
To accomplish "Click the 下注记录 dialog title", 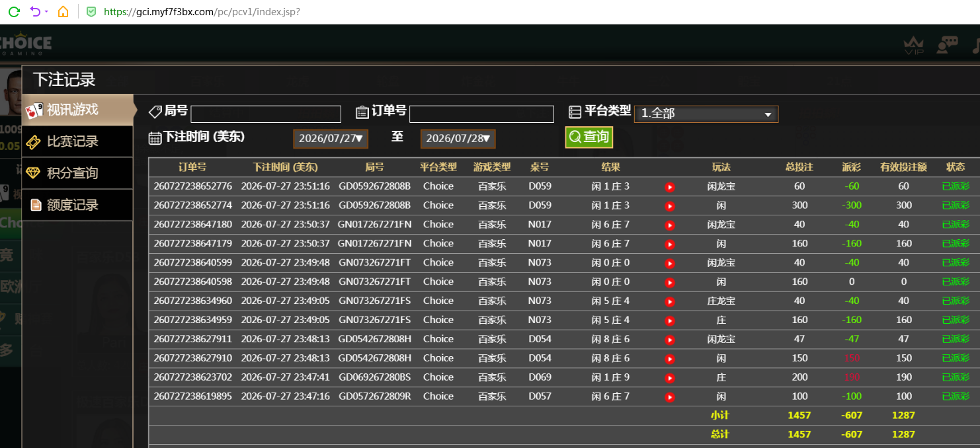I will click(64, 80).
